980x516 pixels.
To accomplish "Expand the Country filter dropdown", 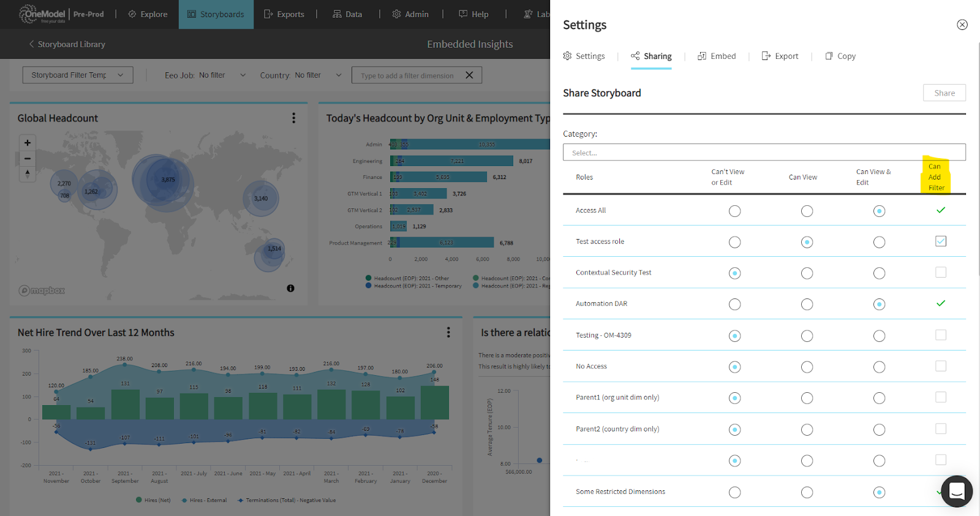I will pos(338,75).
